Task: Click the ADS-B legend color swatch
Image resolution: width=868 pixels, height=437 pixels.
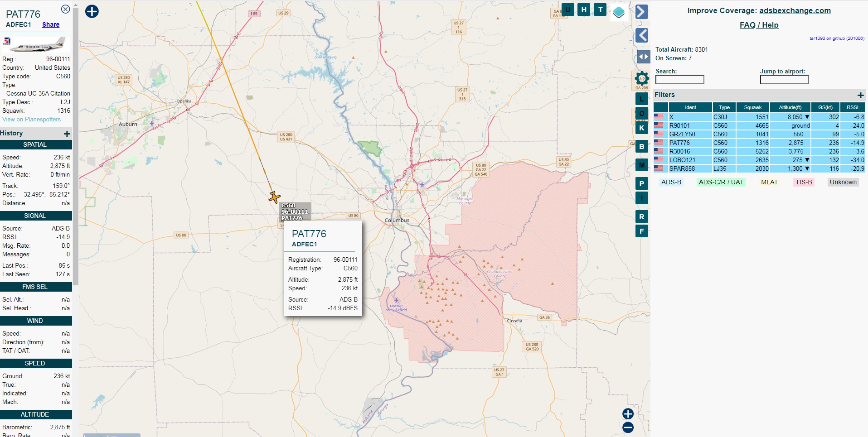Action: 671,182
